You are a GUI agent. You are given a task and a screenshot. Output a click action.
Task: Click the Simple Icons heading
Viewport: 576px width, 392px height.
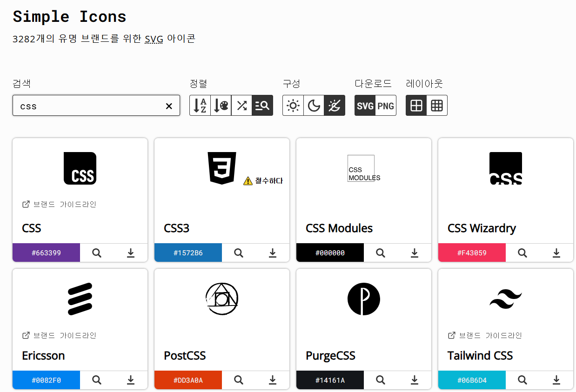(x=69, y=17)
